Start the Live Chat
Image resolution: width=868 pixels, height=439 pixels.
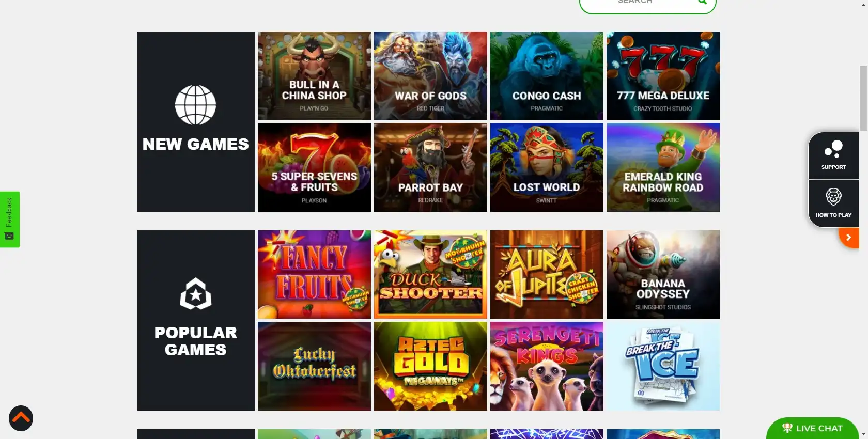812,428
